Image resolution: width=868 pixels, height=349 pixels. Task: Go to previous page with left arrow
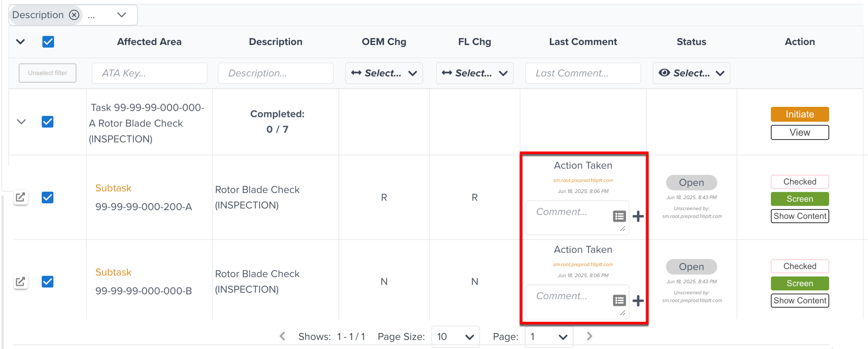pyautogui.click(x=283, y=336)
